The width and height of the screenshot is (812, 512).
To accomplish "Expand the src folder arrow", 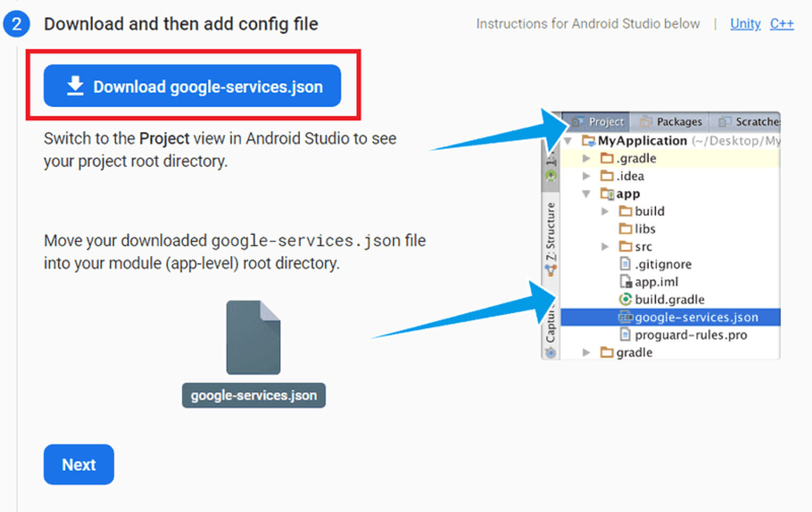I will 605,246.
